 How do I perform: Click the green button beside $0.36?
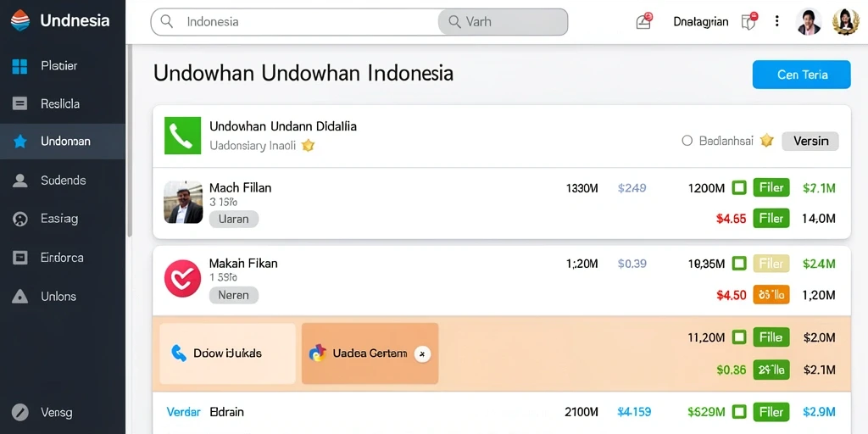[x=771, y=370]
